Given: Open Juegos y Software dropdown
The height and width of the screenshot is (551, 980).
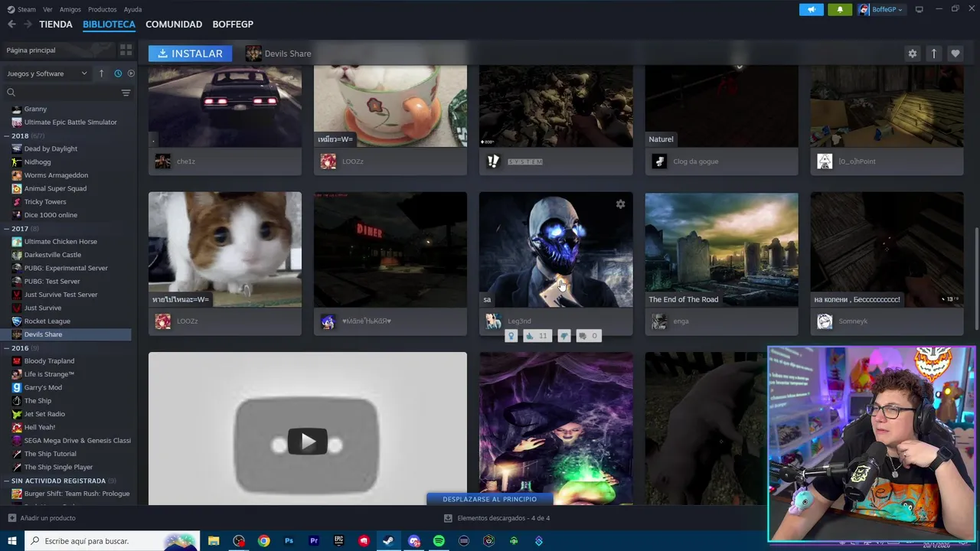Looking at the screenshot, I should click(47, 73).
